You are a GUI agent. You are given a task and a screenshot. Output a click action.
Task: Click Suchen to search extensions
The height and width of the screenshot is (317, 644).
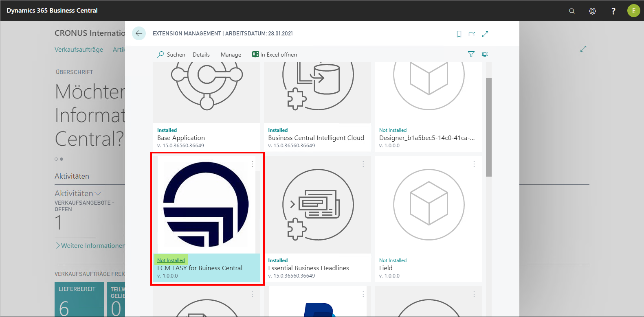pos(171,55)
